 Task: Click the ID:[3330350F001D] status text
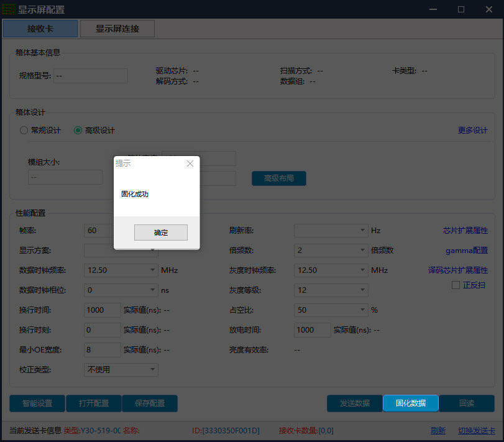click(226, 431)
